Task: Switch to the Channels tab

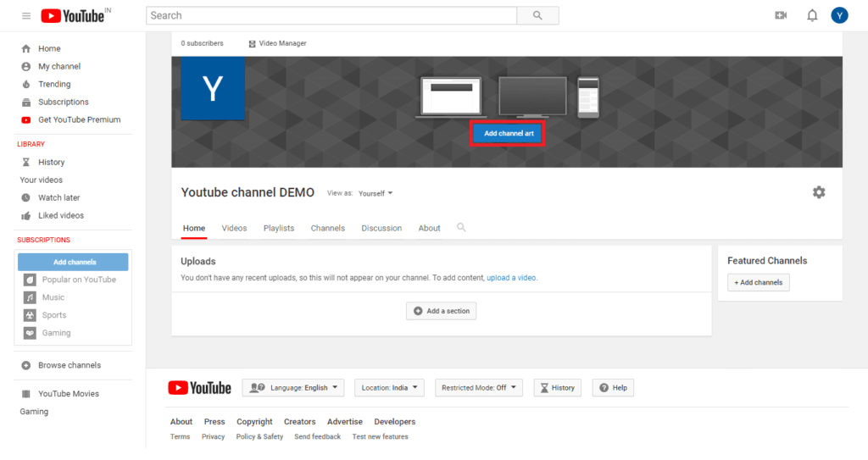Action: click(328, 228)
